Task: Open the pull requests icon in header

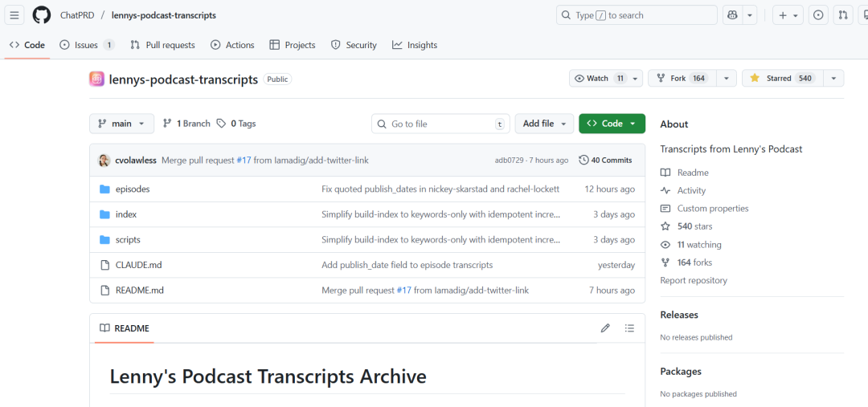Action: point(843,15)
